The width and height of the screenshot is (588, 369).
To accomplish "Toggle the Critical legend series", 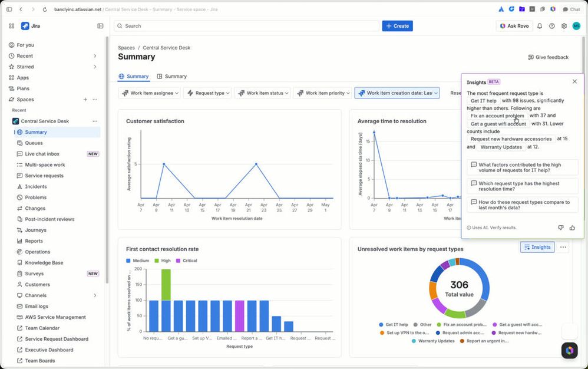I will pyautogui.click(x=186, y=261).
